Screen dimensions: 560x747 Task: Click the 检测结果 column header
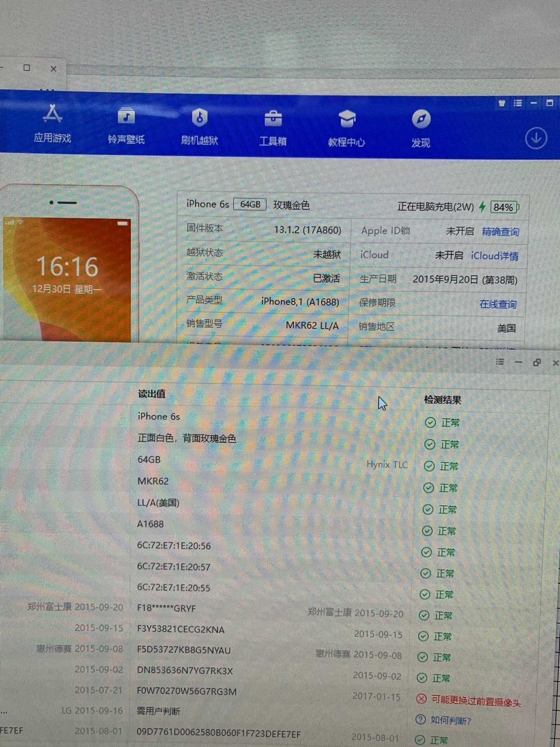coord(443,400)
